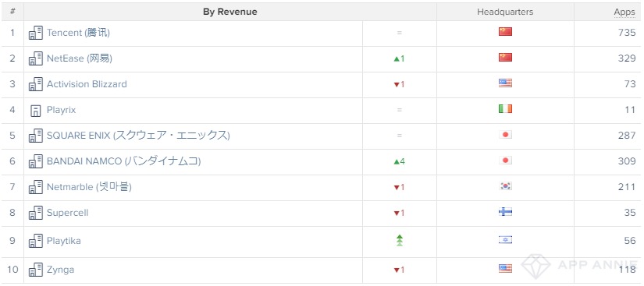Viewport: 644px width, 286px height.
Task: Click the South Korea flag for Netmarble
Action: point(505,186)
